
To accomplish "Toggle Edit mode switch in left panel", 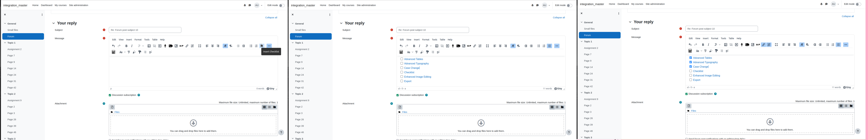I will coord(282,5).
